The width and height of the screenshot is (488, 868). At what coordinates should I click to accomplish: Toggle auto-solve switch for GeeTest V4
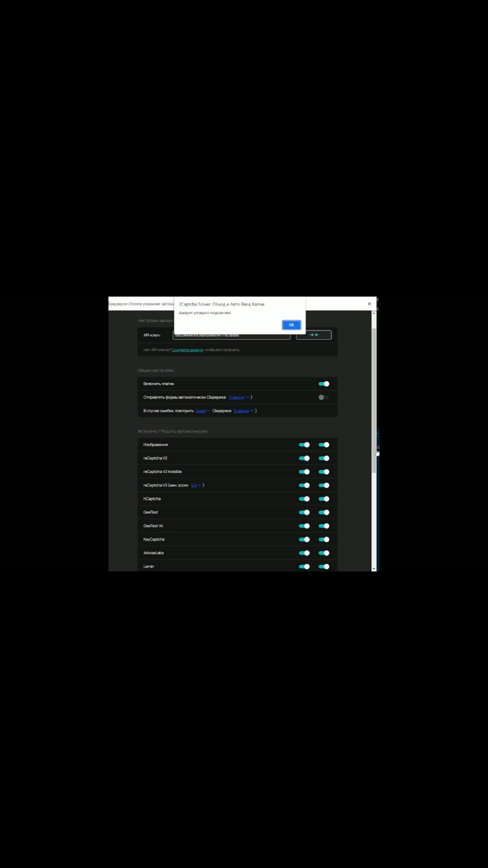click(x=324, y=526)
